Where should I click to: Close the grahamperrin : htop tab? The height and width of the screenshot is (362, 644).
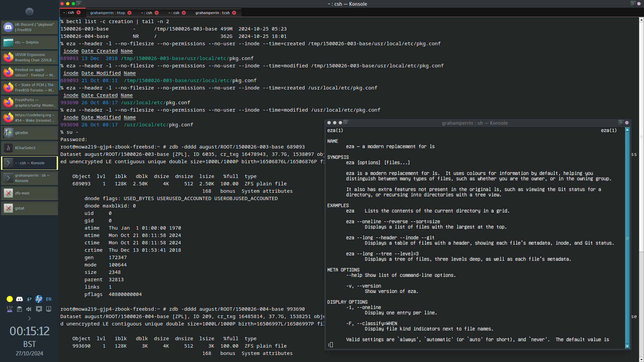[129, 13]
